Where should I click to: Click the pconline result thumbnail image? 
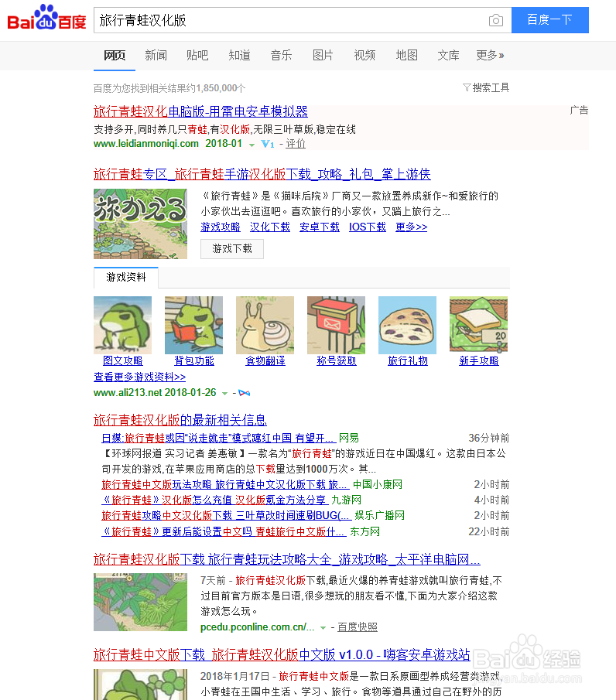(140, 603)
